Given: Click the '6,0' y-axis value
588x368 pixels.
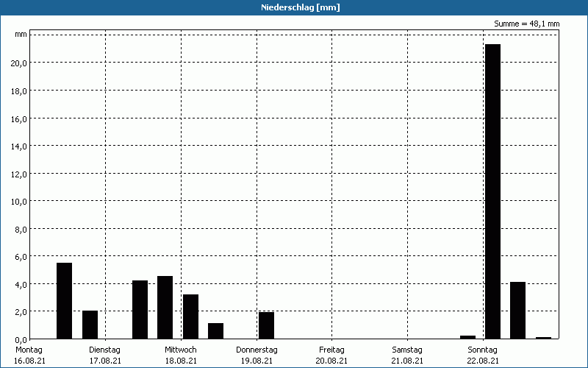Looking at the screenshot, I should click(x=21, y=257).
